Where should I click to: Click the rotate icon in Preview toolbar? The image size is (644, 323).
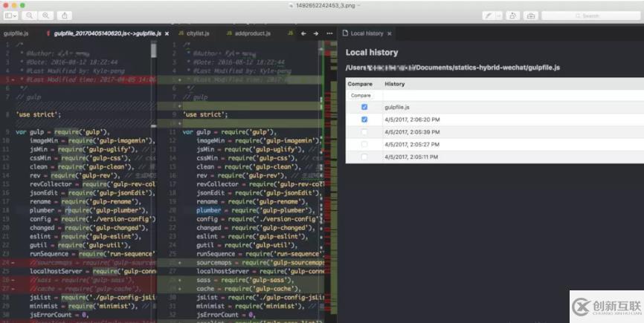click(512, 16)
